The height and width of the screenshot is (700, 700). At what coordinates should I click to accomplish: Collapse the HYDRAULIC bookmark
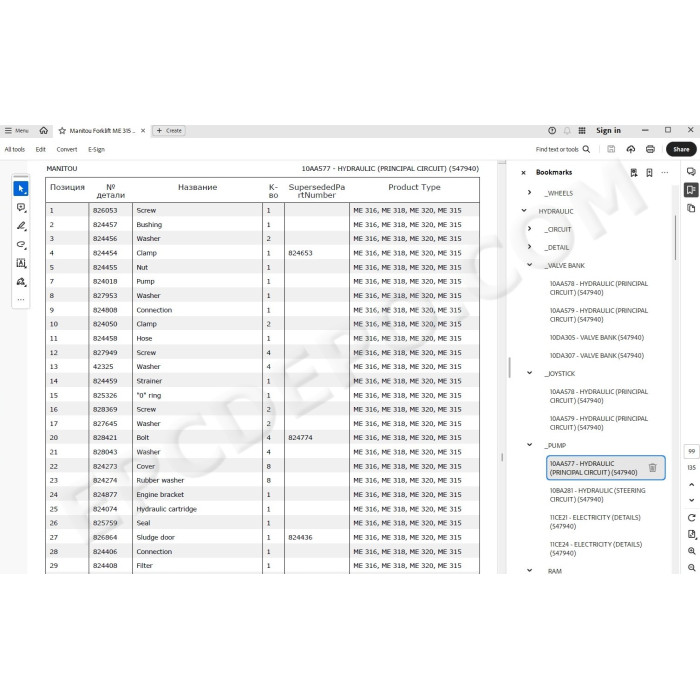(x=524, y=210)
